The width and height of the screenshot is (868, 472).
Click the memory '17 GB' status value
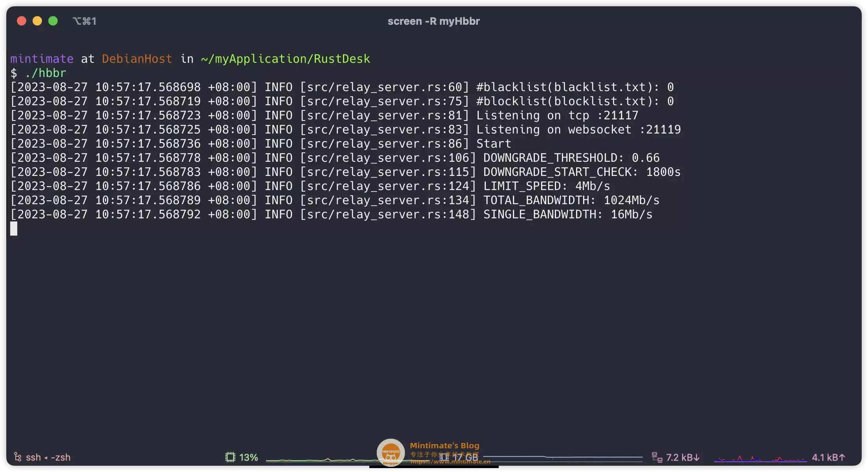465,457
